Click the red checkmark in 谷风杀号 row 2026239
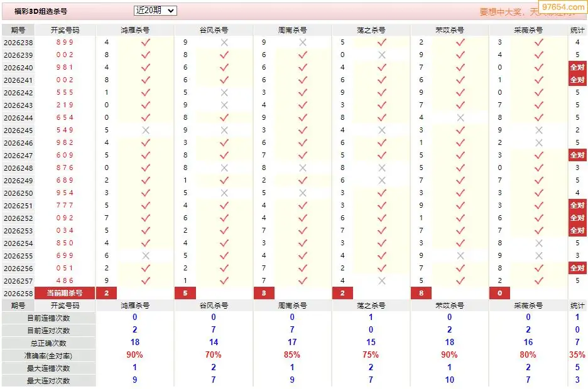Image resolution: width=588 pixels, height=389 pixels. [x=224, y=55]
